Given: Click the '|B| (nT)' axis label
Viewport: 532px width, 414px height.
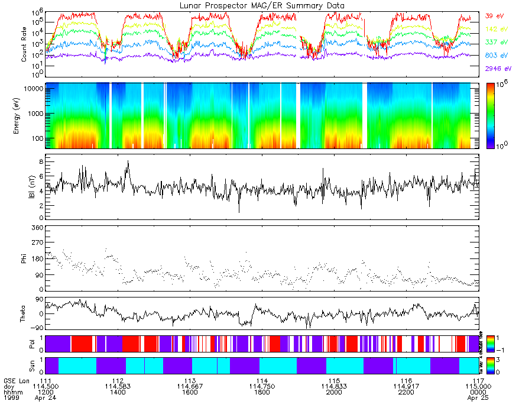Looking at the screenshot, I should (31, 187).
